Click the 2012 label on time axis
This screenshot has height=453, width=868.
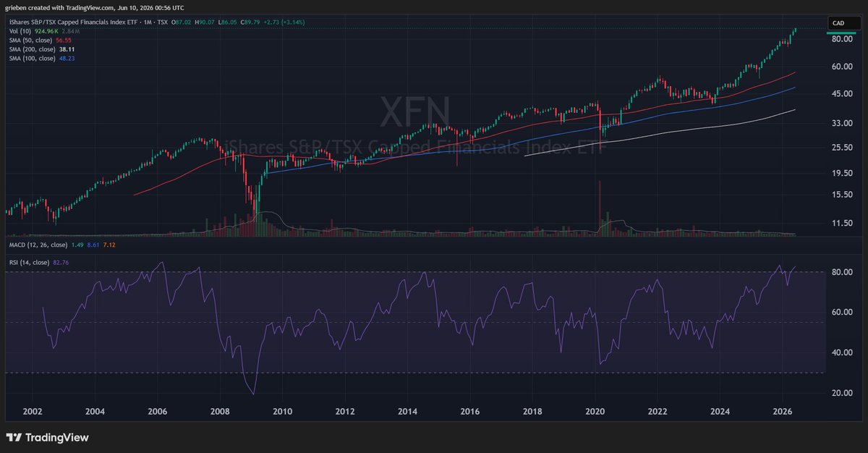(345, 411)
